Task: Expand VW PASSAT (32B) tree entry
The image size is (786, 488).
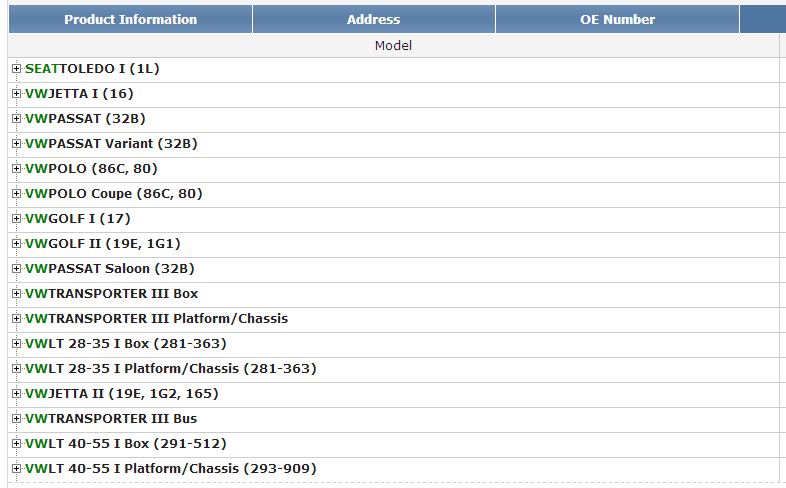Action: click(16, 119)
